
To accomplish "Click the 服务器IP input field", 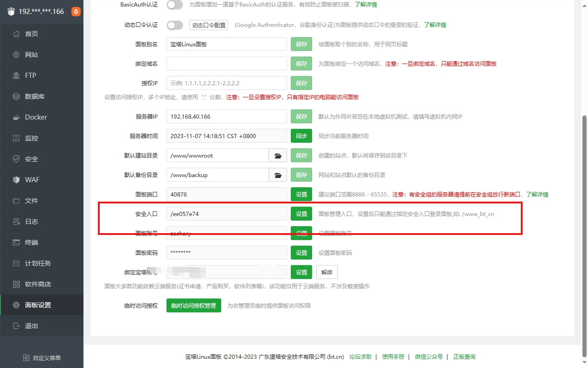I will tap(227, 117).
